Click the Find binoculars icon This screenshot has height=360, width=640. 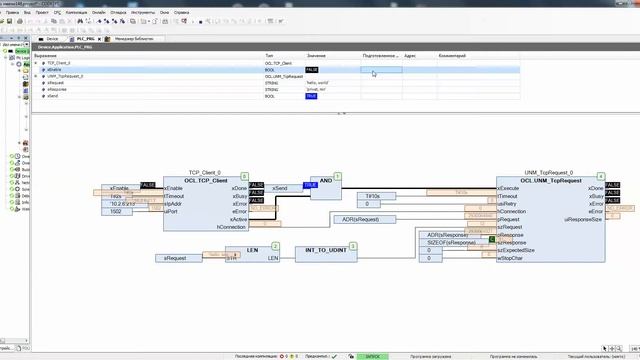coord(80,21)
